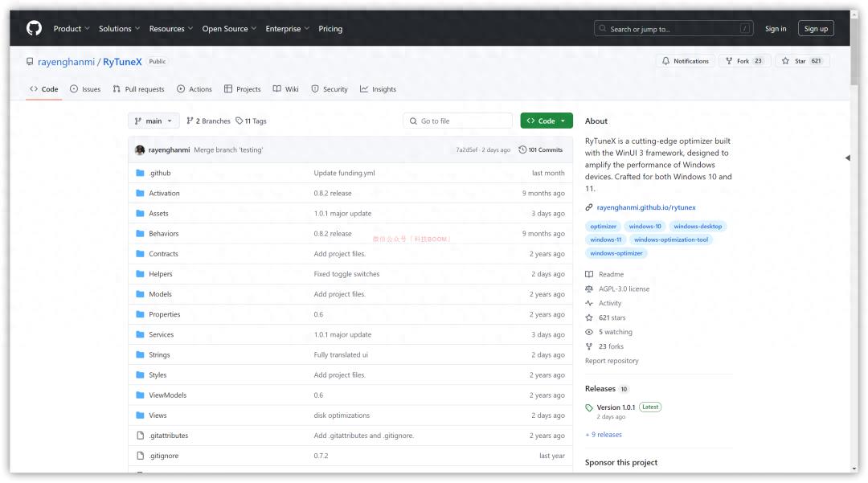Image resolution: width=868 pixels, height=483 pixels.
Task: Open the Assets folder
Action: 158,214
